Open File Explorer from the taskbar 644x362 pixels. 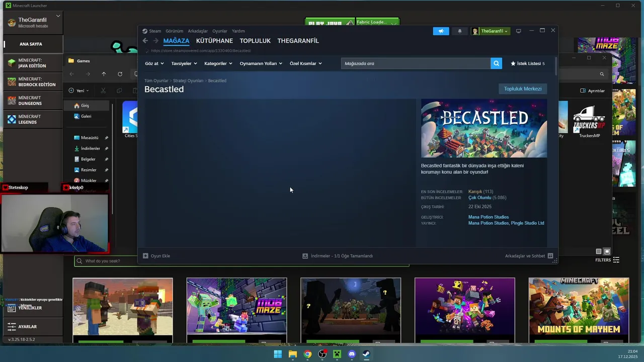pos(293,354)
